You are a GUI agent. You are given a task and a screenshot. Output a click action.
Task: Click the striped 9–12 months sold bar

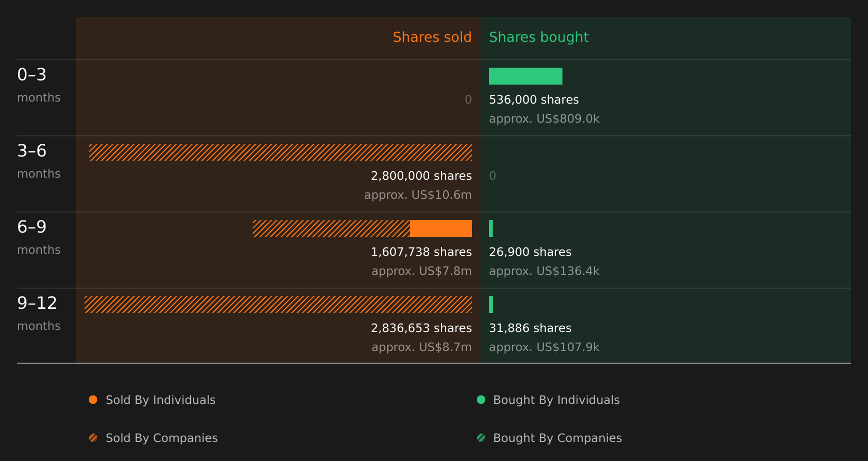[x=278, y=305]
